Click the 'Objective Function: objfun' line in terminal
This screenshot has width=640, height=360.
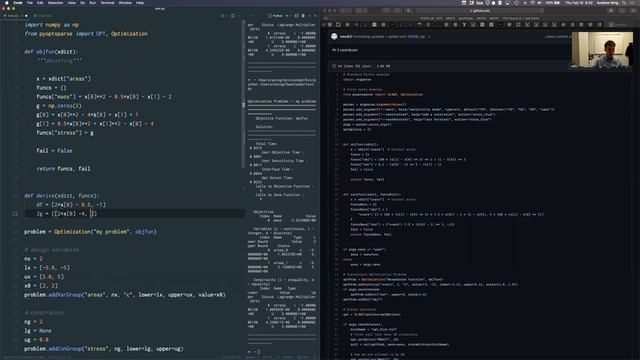coord(282,118)
